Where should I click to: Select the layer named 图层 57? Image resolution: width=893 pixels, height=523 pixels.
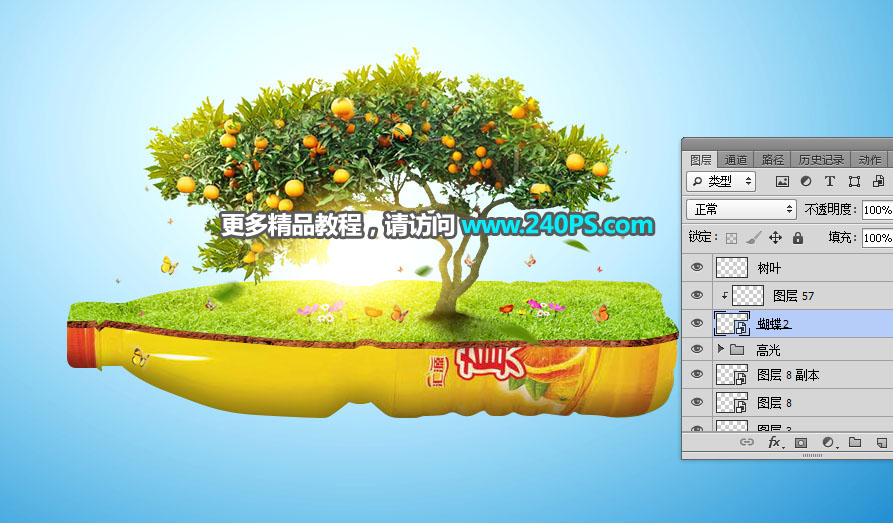[793, 296]
